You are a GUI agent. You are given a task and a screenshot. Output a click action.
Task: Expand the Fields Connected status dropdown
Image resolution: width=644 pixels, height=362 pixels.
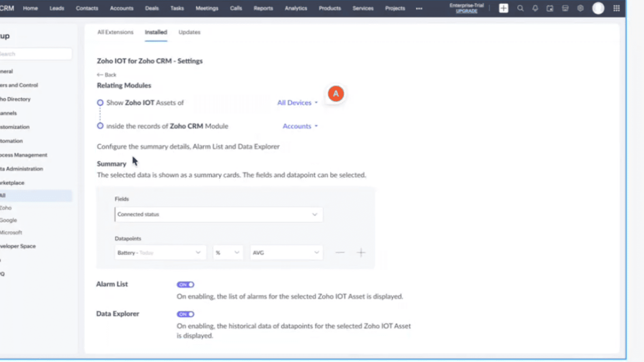click(x=219, y=214)
